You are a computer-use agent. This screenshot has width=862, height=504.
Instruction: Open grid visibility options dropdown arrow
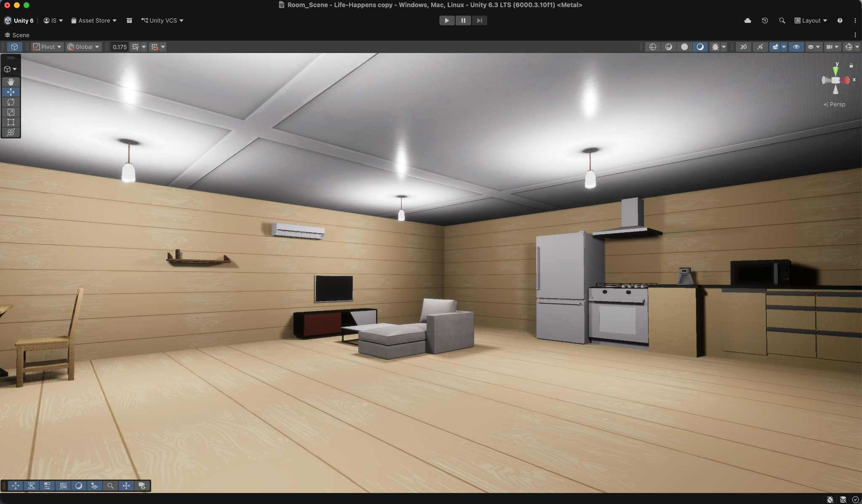coord(144,47)
